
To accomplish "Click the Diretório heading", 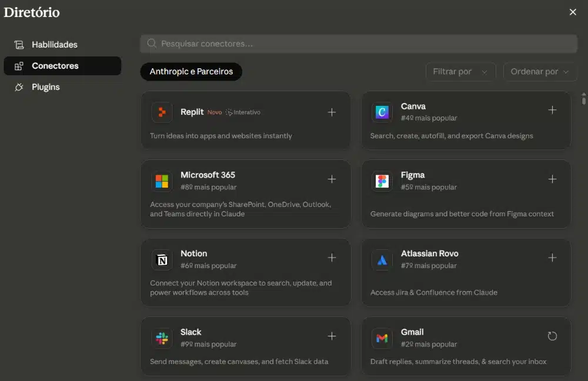I will [x=32, y=12].
